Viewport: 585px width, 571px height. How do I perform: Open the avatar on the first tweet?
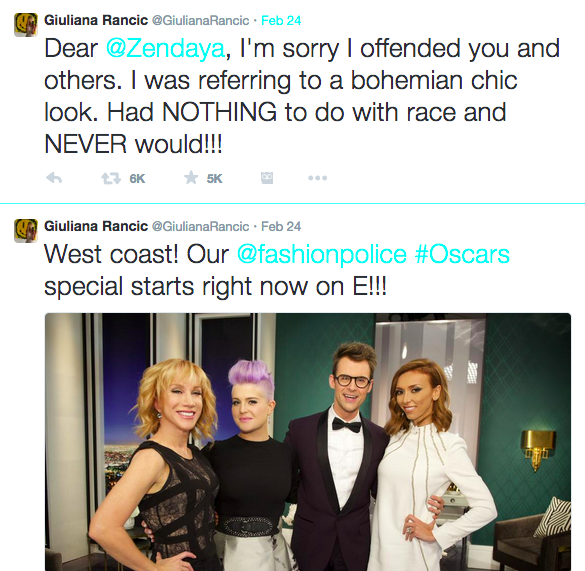[x=26, y=25]
